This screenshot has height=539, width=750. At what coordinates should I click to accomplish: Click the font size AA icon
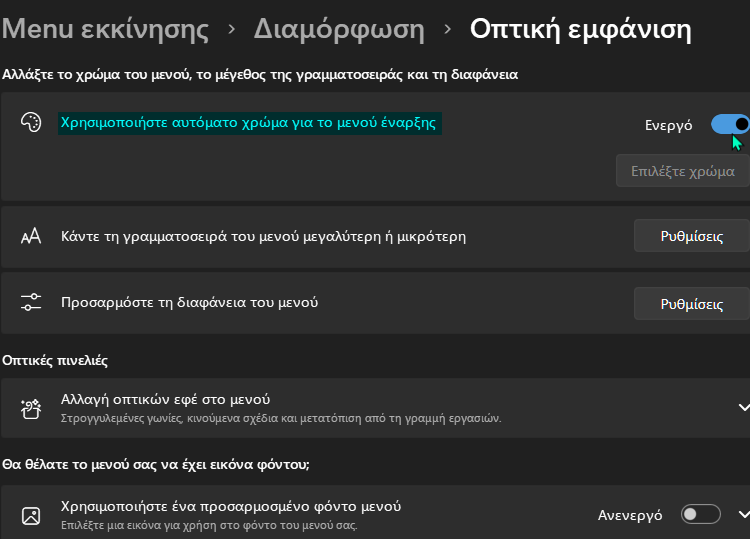31,236
